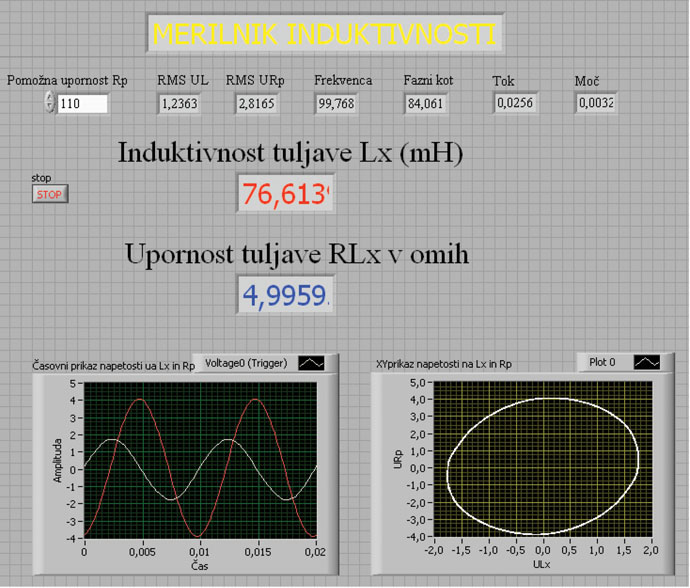Select the Voltage0 (Trigger) legend label
Viewport: 690px width, 588px height.
pos(246,365)
